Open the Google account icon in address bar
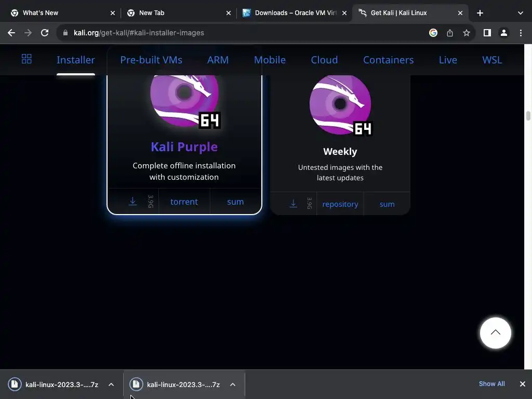This screenshot has width=532, height=399. (433, 33)
